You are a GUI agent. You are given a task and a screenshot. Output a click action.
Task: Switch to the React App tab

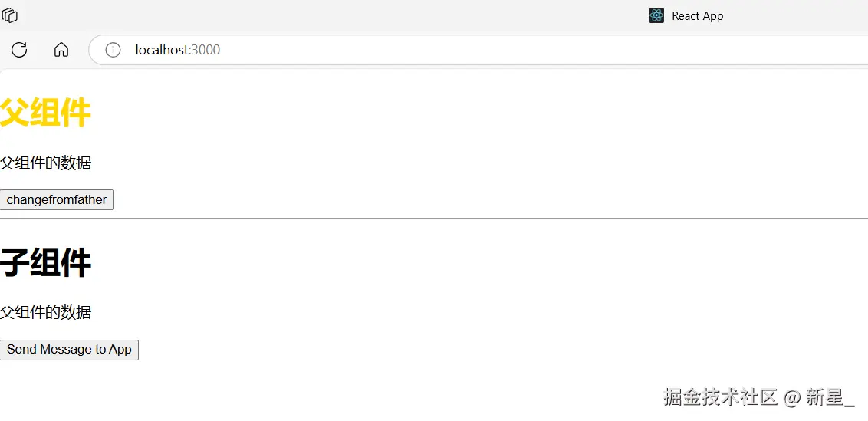(x=697, y=15)
